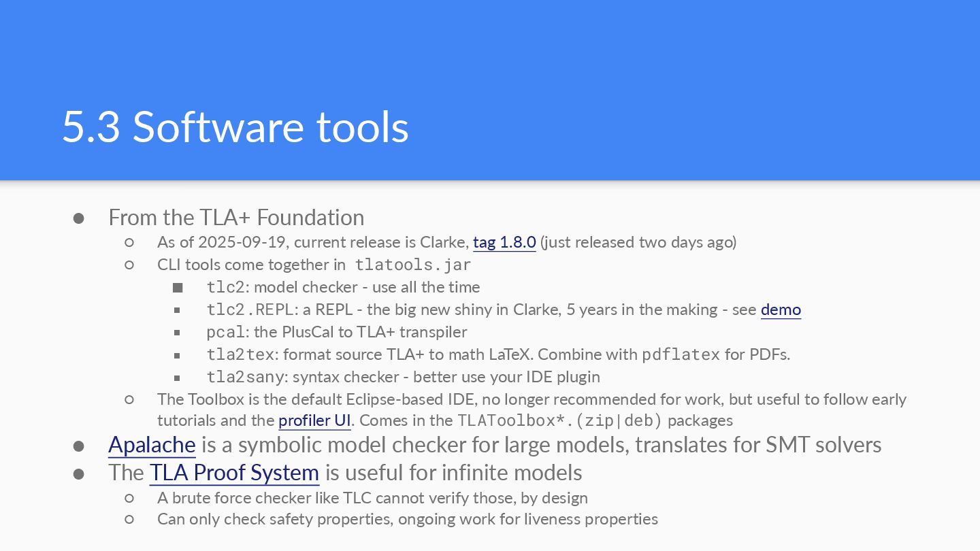Click the 'pdflatex' monospace word

(x=681, y=354)
